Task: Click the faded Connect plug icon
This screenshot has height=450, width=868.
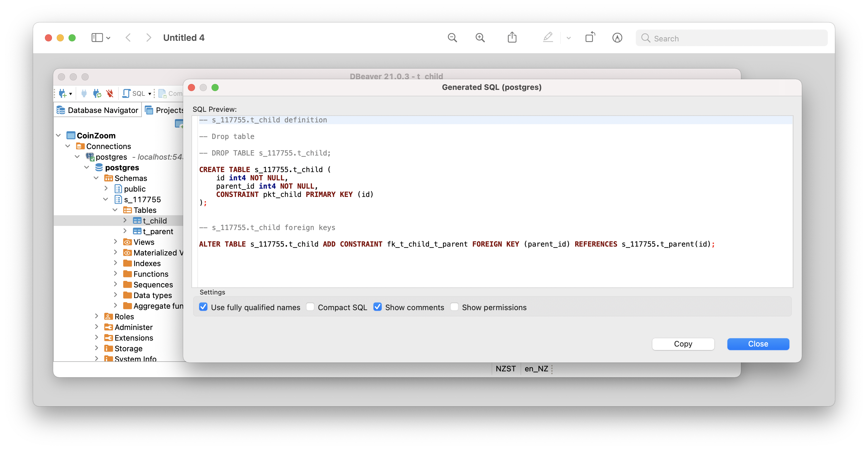Action: [x=84, y=93]
